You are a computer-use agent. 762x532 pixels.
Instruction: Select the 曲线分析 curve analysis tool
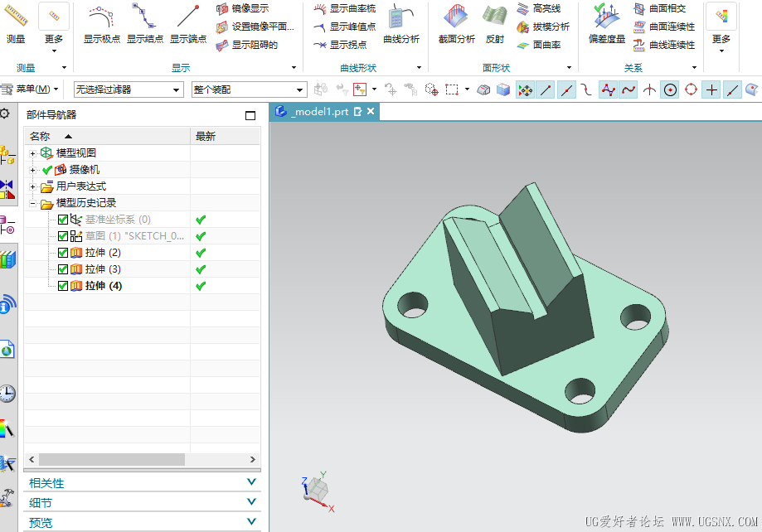coord(401,23)
